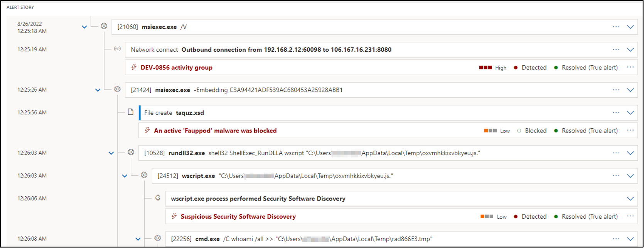Collapse the rundll32.exe tree node
Viewport: 644px width, 248px height.
[x=111, y=153]
